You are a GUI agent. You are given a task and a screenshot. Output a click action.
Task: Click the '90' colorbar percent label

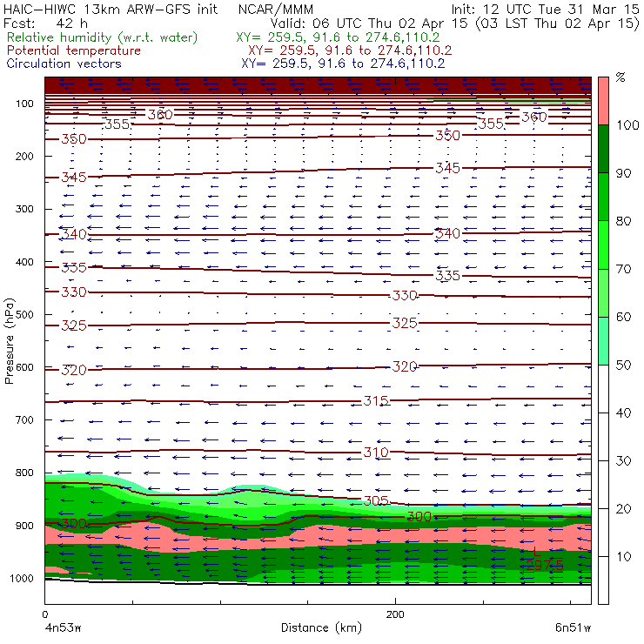(x=624, y=173)
